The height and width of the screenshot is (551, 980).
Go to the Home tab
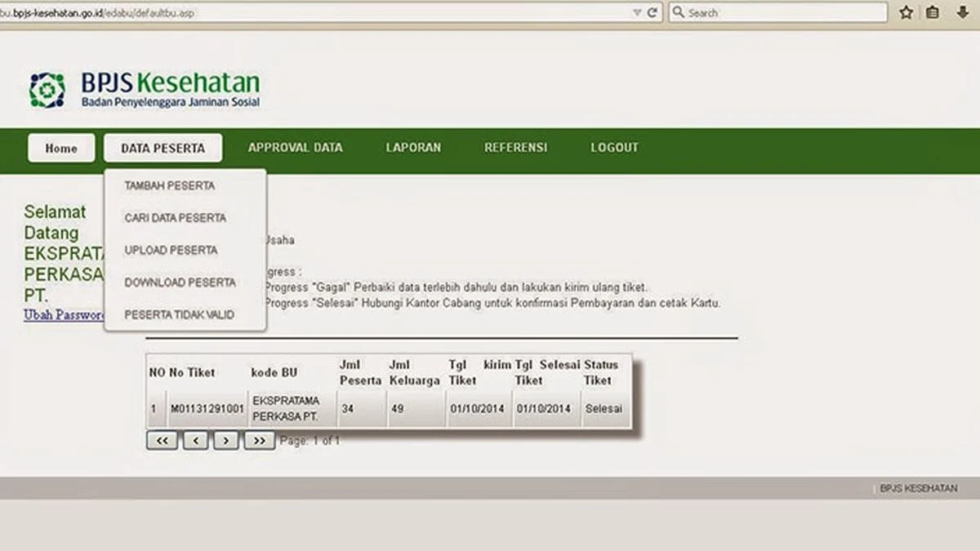tap(61, 148)
